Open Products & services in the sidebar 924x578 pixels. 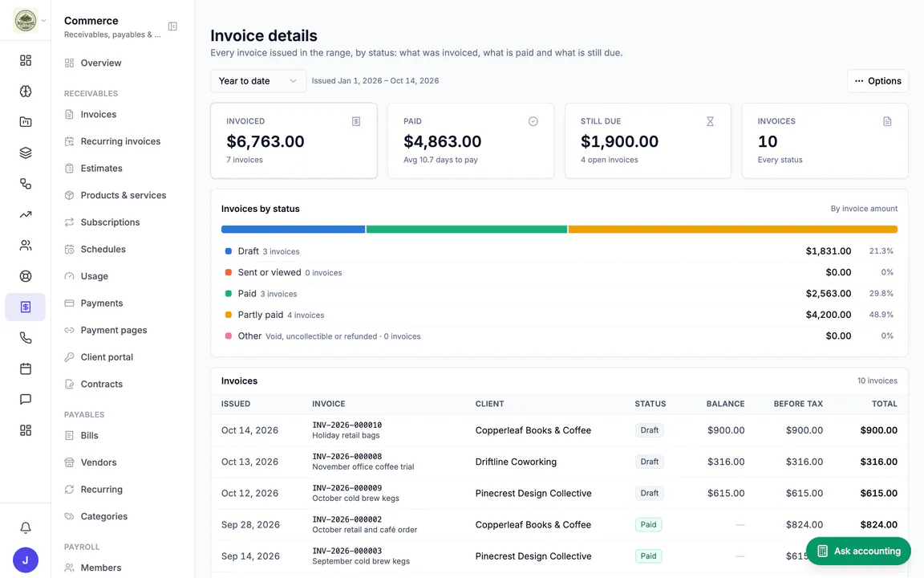click(x=124, y=195)
